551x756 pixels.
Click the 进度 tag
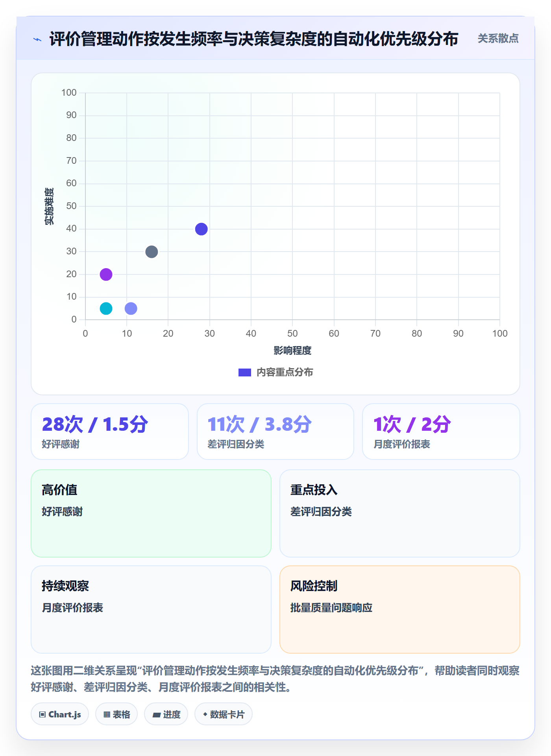166,714
